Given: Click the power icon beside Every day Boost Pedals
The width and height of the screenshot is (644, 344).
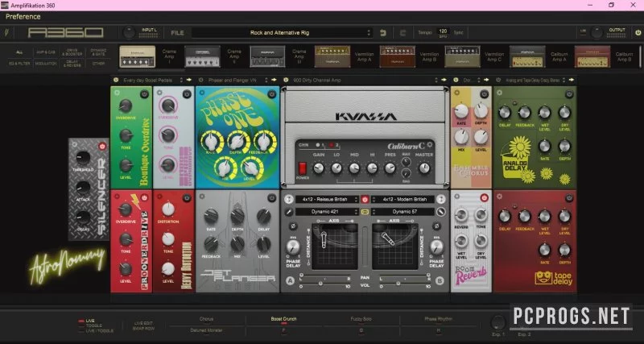Looking at the screenshot, I should (116, 80).
